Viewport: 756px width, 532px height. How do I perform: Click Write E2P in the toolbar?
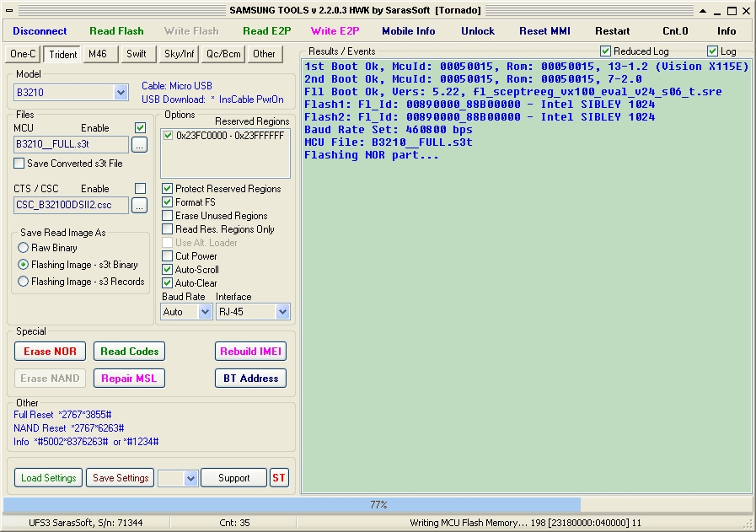click(x=335, y=31)
